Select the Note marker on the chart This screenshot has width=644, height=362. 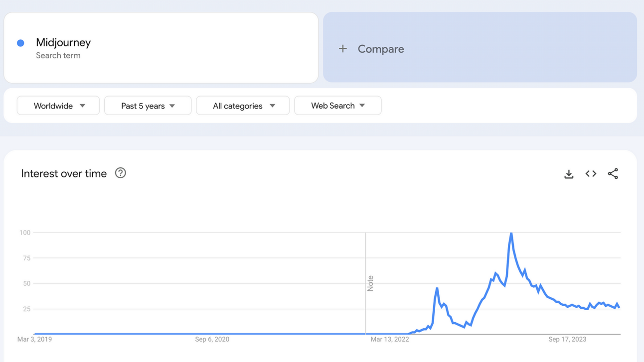click(x=370, y=283)
